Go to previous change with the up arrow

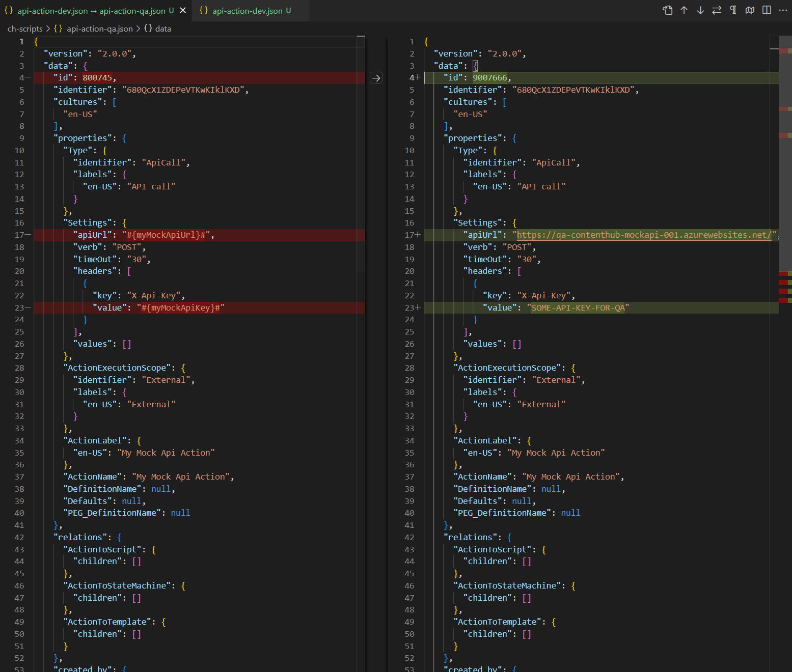(x=684, y=10)
